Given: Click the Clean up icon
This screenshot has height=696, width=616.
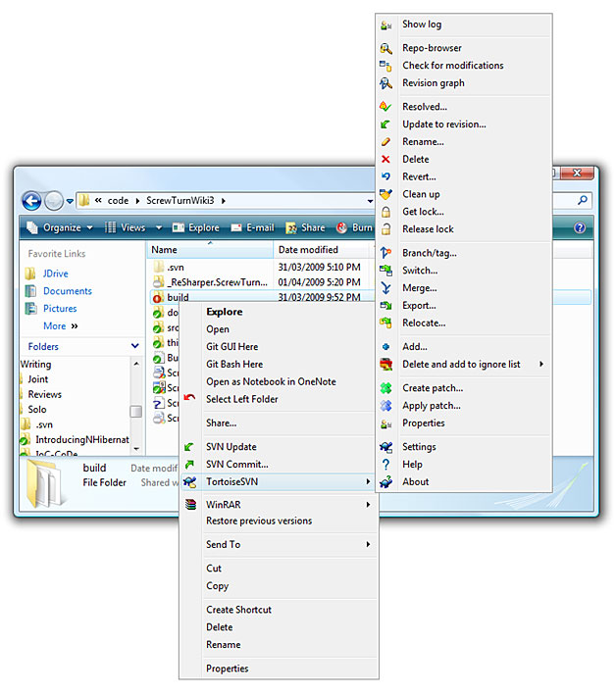Looking at the screenshot, I should 385,194.
